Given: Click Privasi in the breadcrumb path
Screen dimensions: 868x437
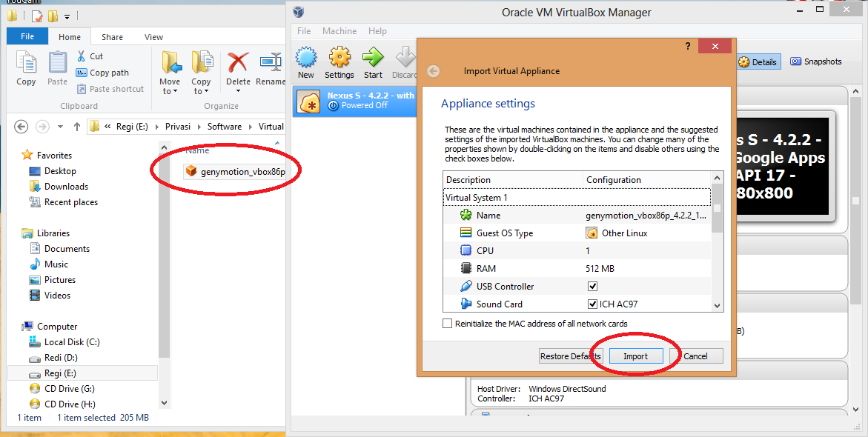Looking at the screenshot, I should pyautogui.click(x=178, y=127).
